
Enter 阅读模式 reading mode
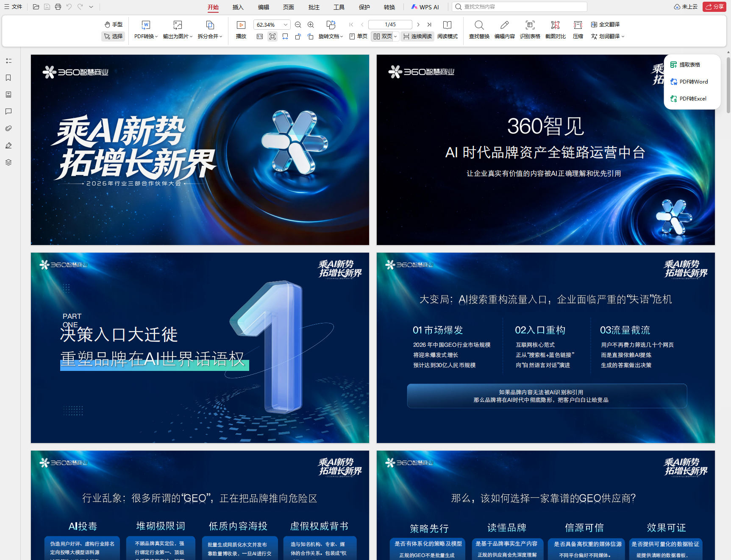(x=447, y=31)
